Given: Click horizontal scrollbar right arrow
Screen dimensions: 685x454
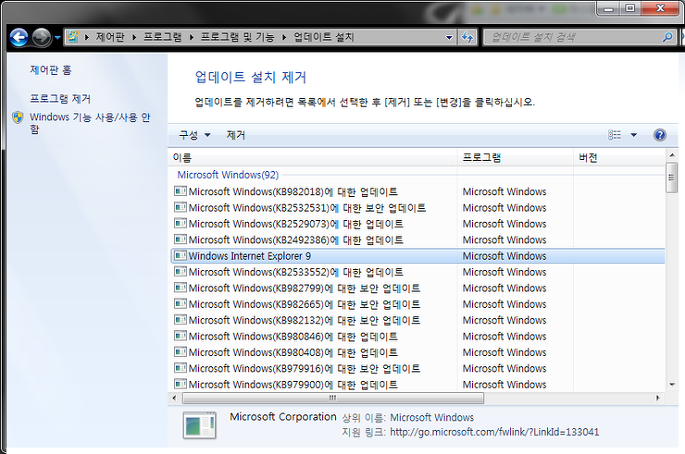Looking at the screenshot, I should (x=658, y=398).
